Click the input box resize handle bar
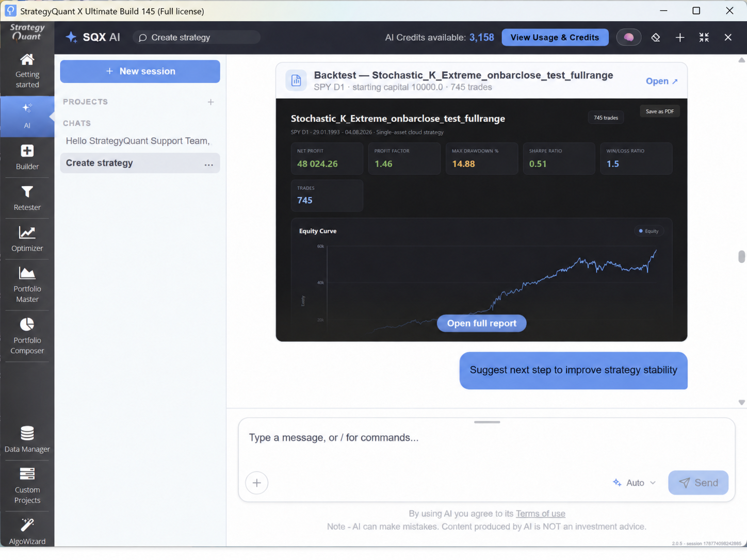 tap(487, 422)
